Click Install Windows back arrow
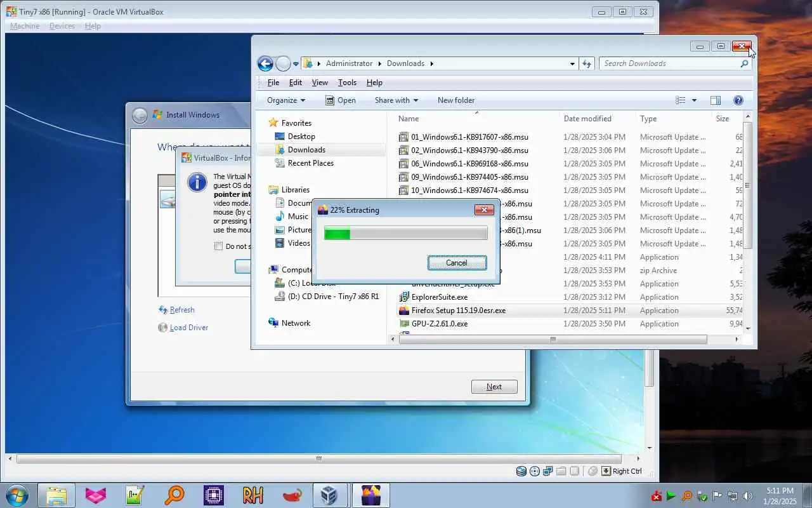Screen dimensions: 812x508 click(140, 115)
